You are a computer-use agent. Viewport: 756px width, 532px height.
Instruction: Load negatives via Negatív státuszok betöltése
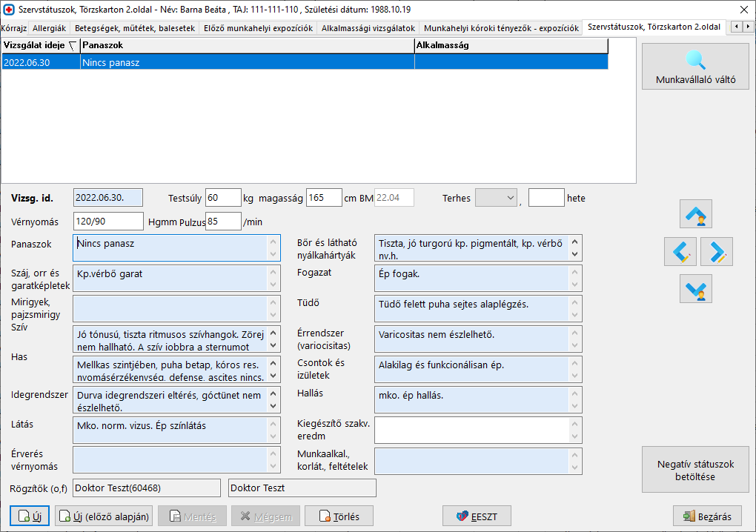tap(695, 470)
